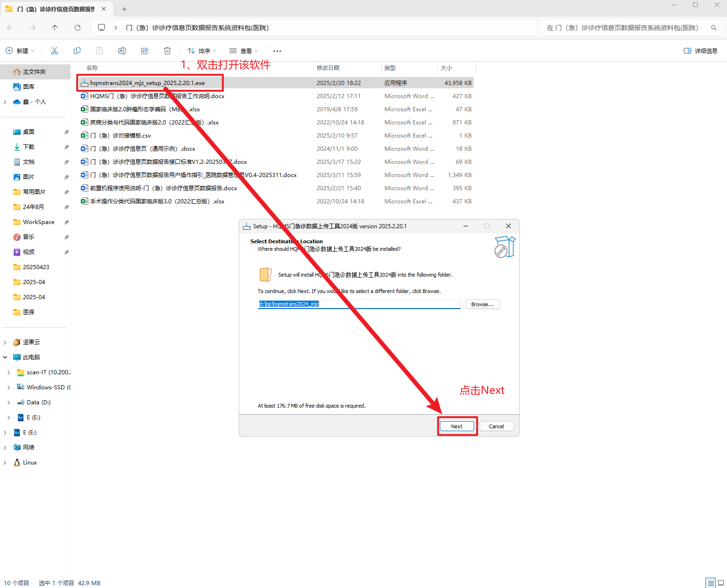Click Next in the Setup dialog
The width and height of the screenshot is (727, 588).
pyautogui.click(x=457, y=426)
